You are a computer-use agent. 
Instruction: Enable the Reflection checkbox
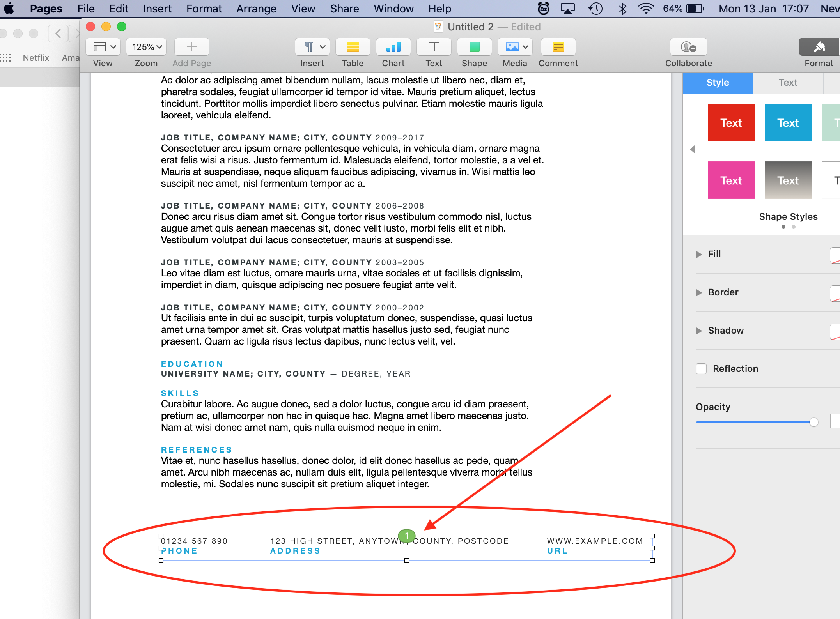(701, 369)
